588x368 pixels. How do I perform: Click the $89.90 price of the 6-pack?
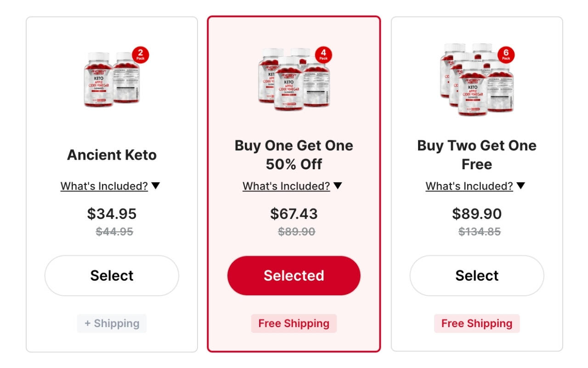[x=476, y=214]
